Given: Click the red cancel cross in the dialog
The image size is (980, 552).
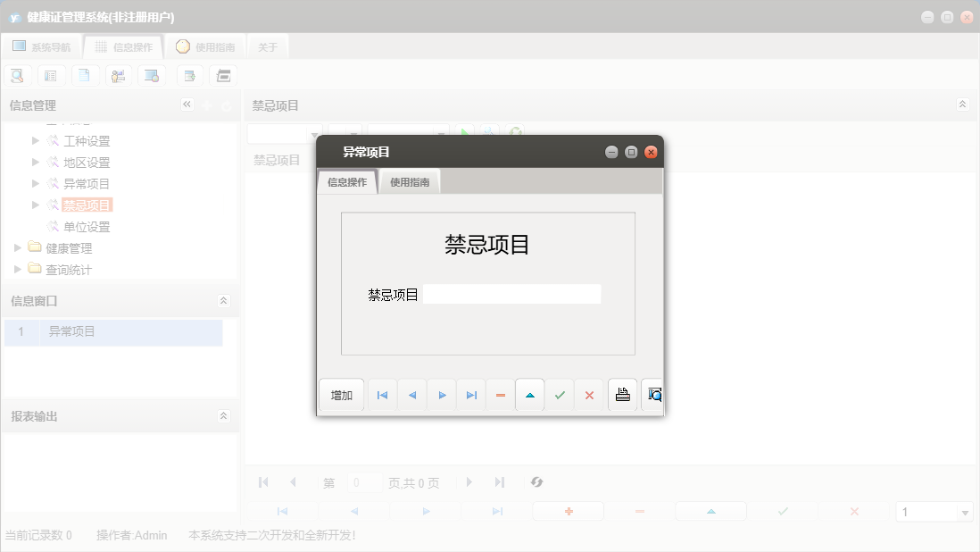Looking at the screenshot, I should [590, 395].
